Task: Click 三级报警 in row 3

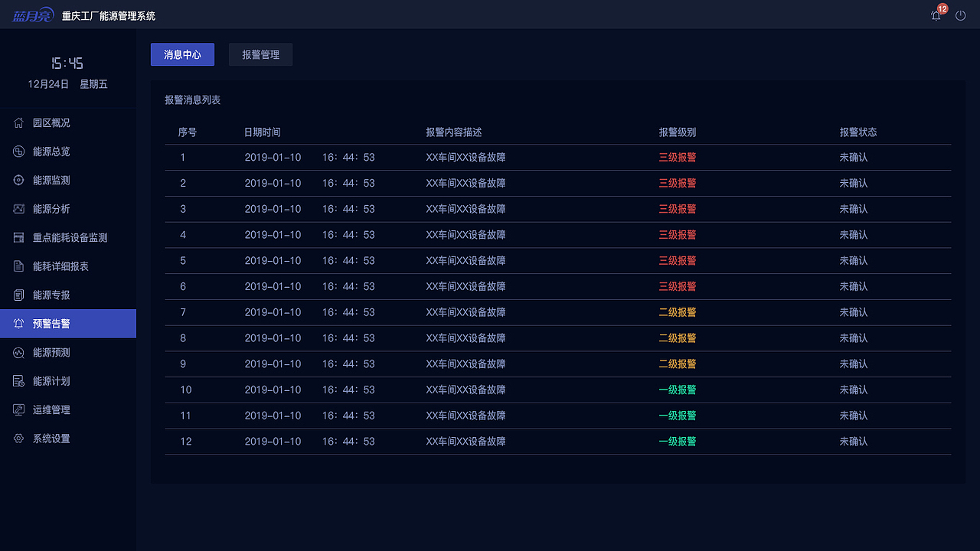Action: pos(678,209)
